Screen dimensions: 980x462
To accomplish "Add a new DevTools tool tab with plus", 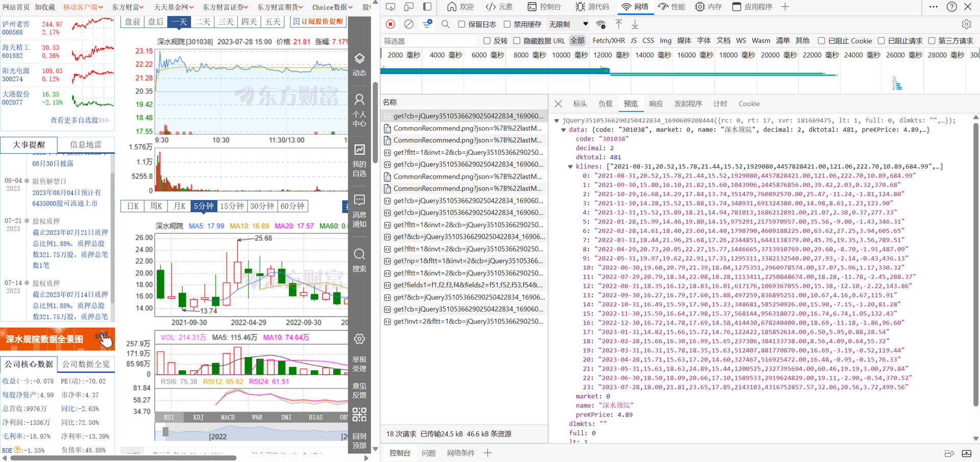I will click(785, 7).
